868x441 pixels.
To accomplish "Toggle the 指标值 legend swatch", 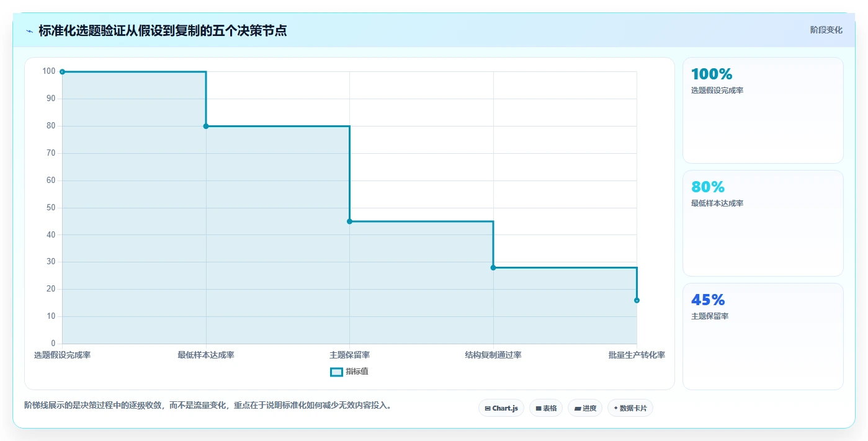I will coord(336,372).
